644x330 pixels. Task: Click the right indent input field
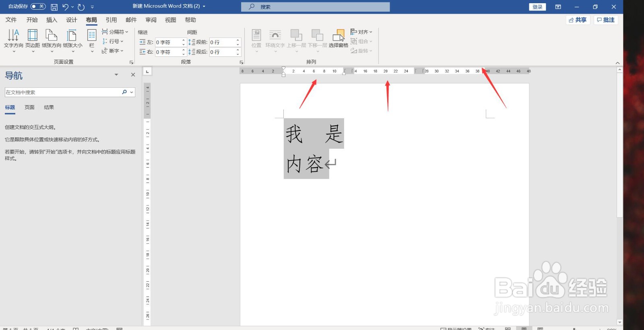[x=168, y=52]
